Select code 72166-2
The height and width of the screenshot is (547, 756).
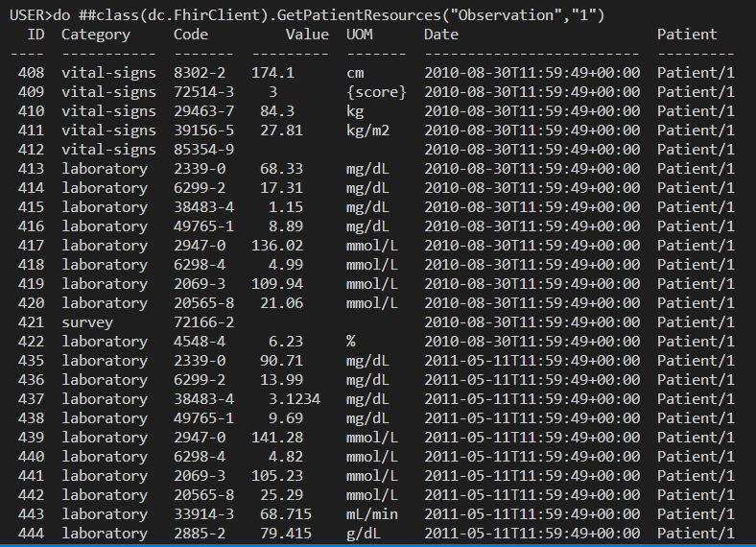pyautogui.click(x=204, y=322)
